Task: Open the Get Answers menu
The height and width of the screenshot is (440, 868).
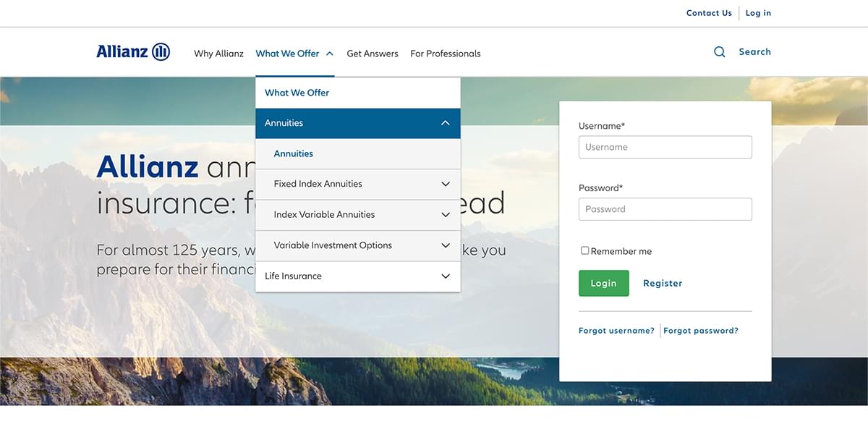Action: pos(373,54)
